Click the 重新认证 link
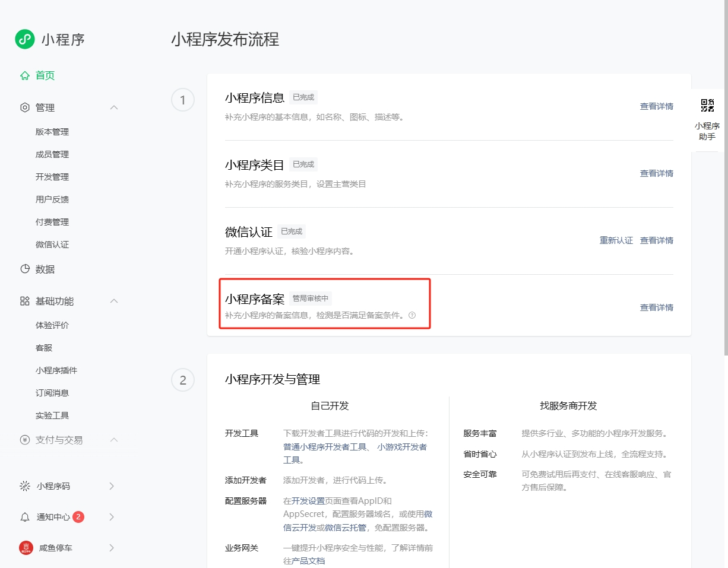The width and height of the screenshot is (728, 568). click(616, 240)
